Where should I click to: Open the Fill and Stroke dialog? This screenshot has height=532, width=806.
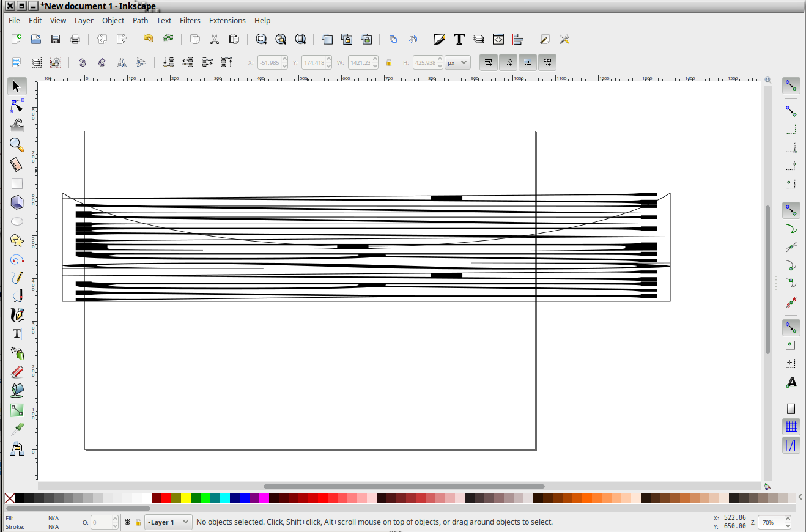click(440, 39)
